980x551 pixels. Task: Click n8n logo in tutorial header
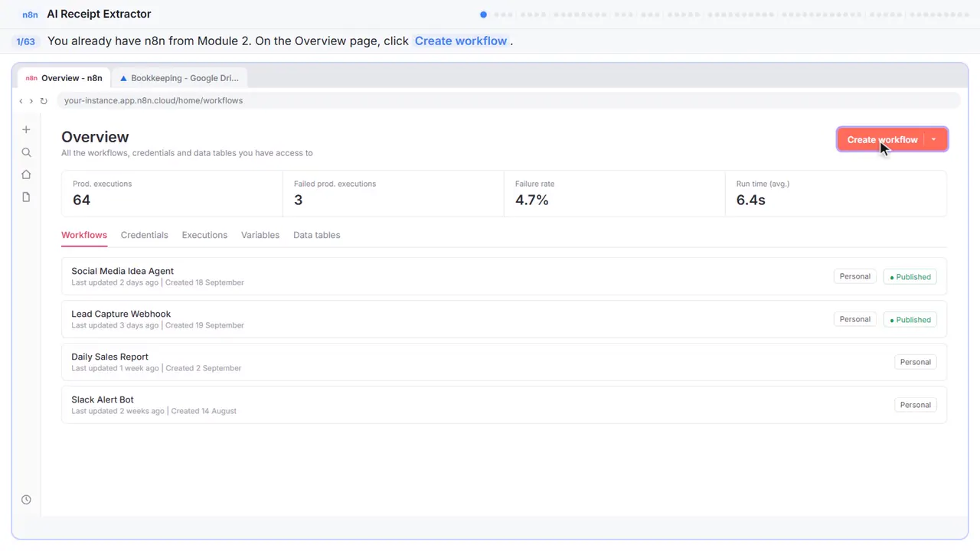click(31, 15)
